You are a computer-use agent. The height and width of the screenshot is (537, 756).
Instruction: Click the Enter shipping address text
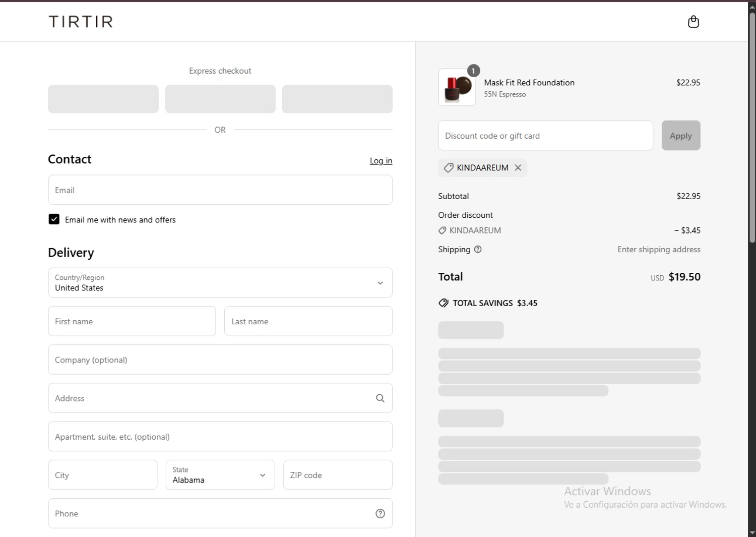point(659,249)
